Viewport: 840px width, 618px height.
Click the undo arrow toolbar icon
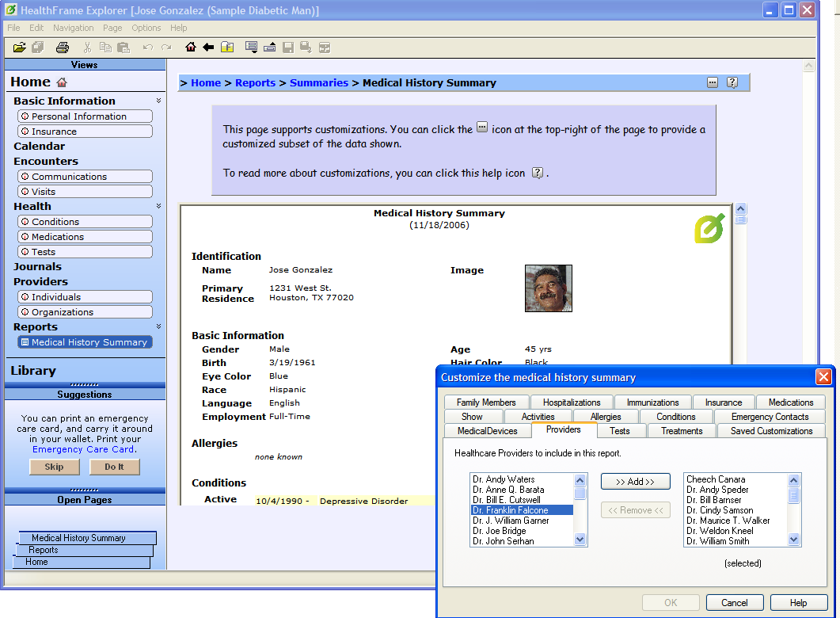tap(148, 48)
